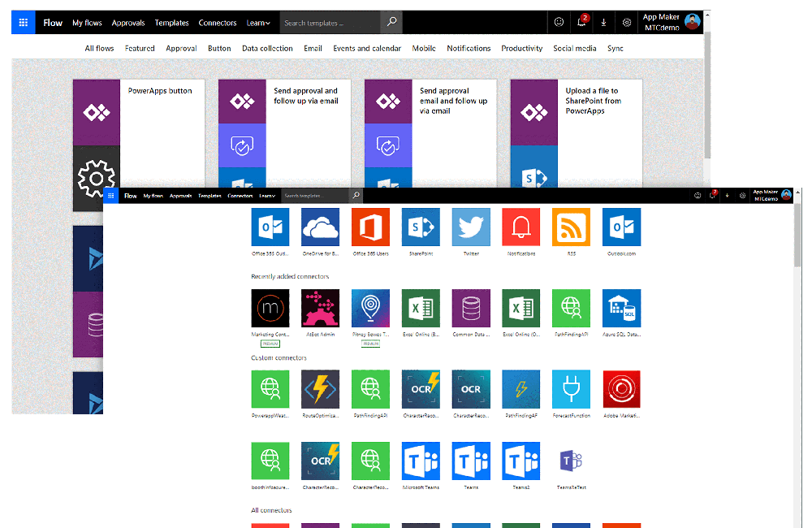Expand the Learn menu in Connectors window
Screen dimensions: 812x528
[x=267, y=196]
